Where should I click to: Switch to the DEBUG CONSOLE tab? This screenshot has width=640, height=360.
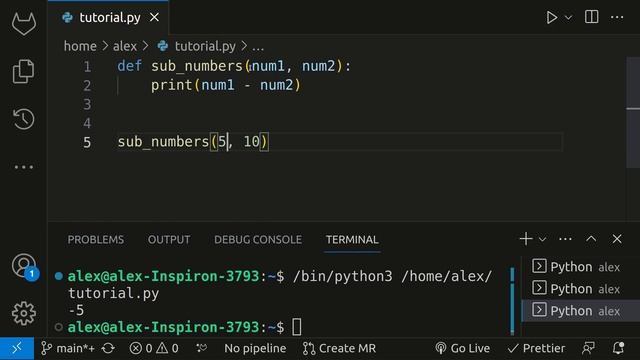[x=258, y=240]
